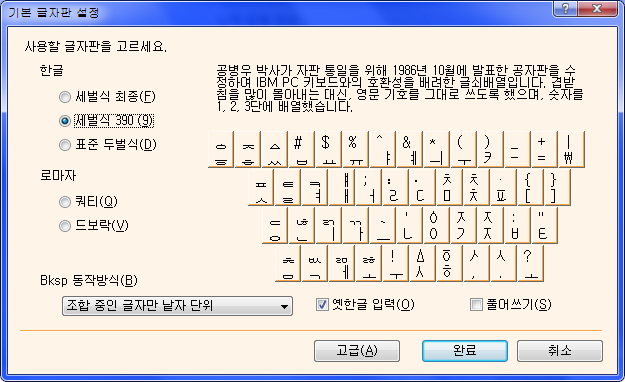The width and height of the screenshot is (625, 382).
Task: Click the } ] key in preview
Action: (557, 187)
